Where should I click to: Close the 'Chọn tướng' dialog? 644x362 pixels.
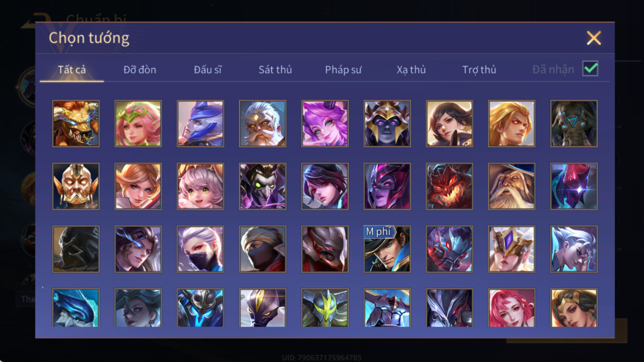tap(593, 38)
